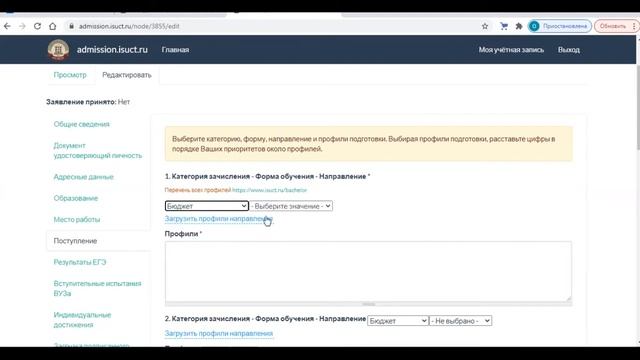Open the first Бюджет category dropdown
This screenshot has width=640, height=360.
pyautogui.click(x=207, y=206)
